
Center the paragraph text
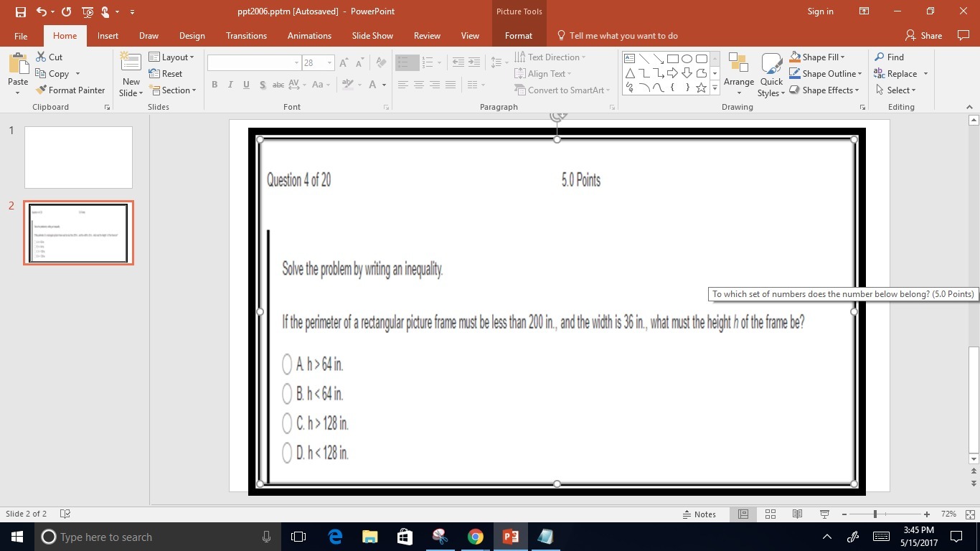tap(419, 85)
